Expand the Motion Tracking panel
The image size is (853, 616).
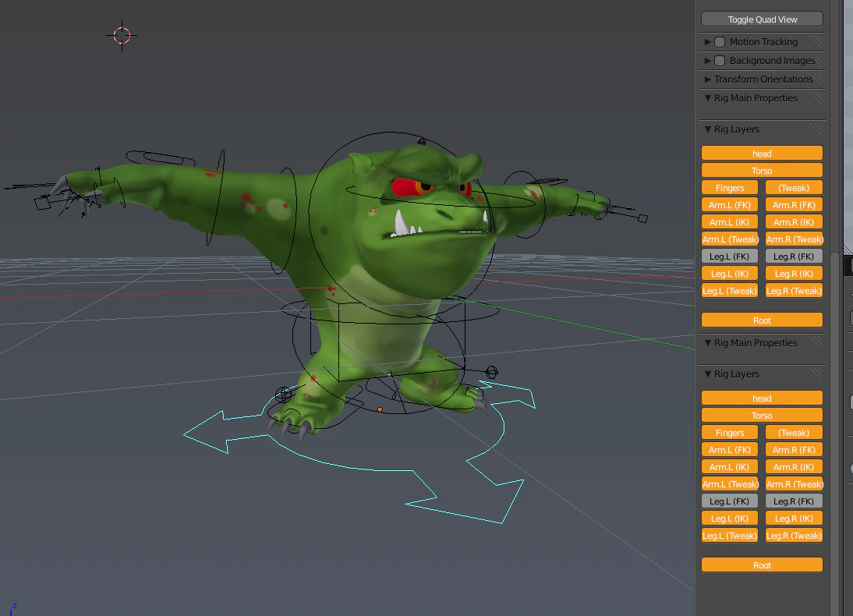point(708,41)
